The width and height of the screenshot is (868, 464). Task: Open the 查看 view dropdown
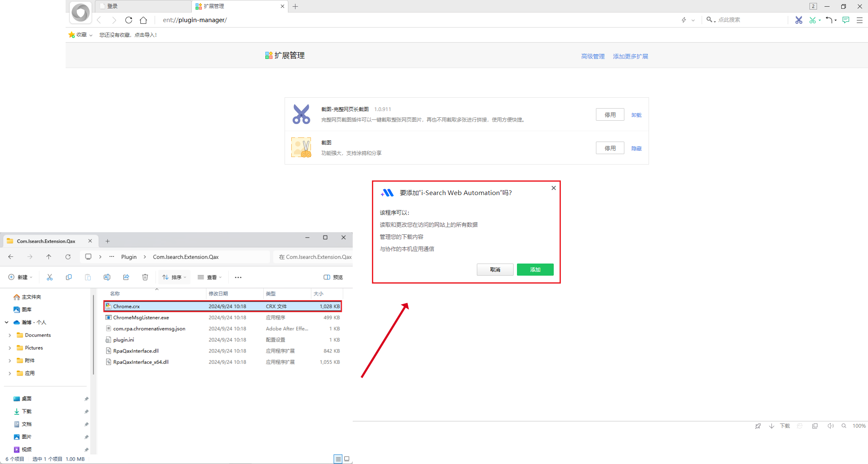209,277
